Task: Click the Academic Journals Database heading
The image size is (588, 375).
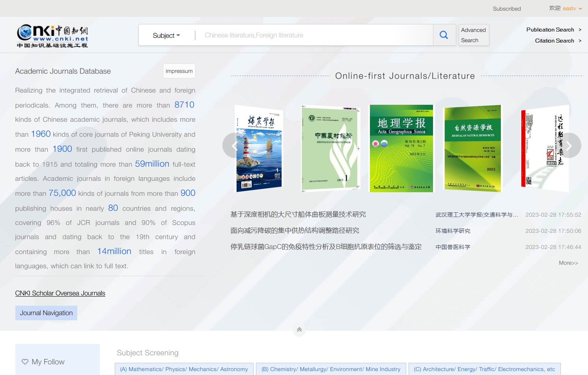Action: pos(63,71)
